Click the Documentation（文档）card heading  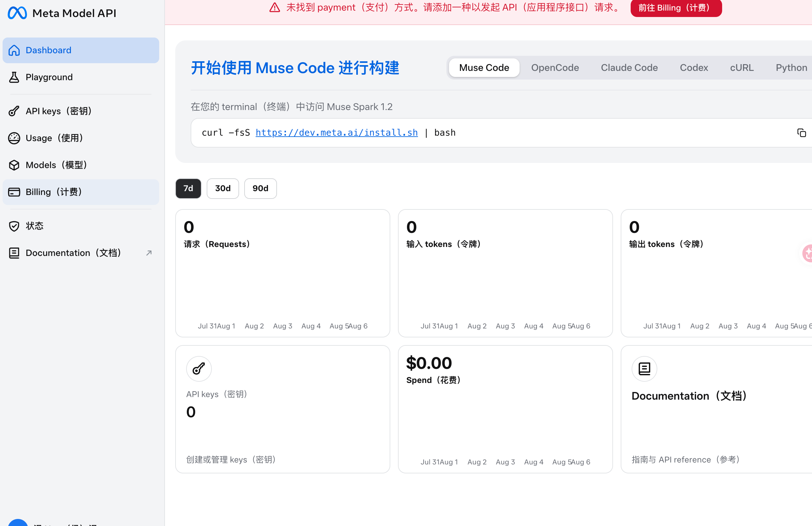[x=689, y=396]
